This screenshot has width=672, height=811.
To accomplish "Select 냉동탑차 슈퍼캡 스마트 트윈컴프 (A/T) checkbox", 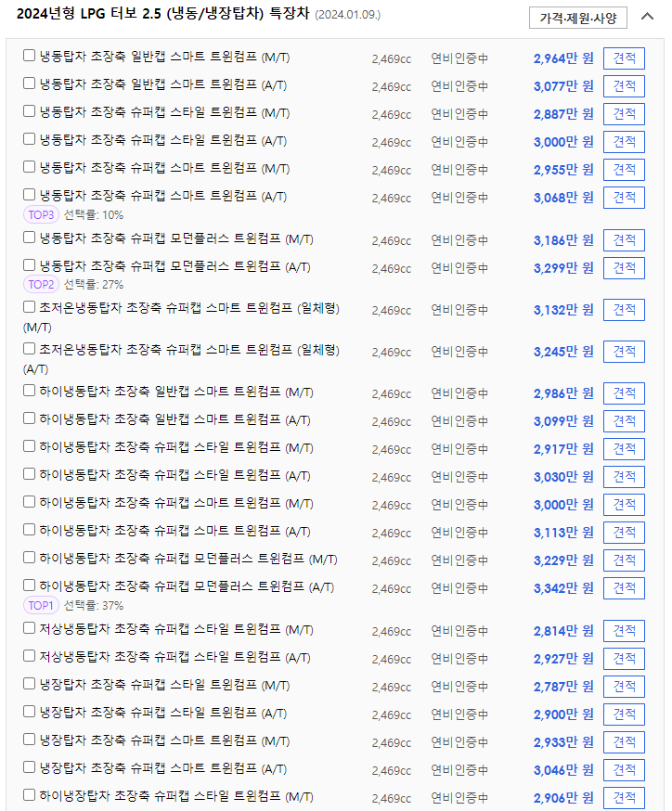I will pos(29,195).
